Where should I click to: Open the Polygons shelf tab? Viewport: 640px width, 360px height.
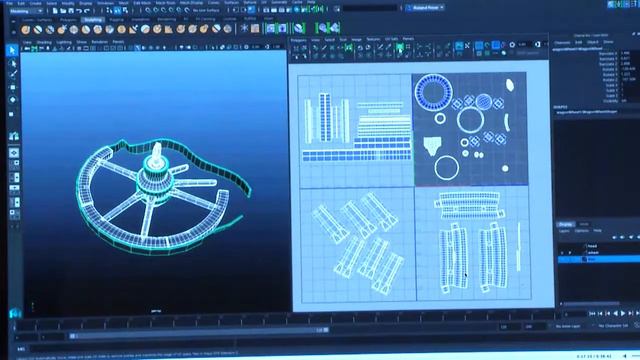pos(68,20)
